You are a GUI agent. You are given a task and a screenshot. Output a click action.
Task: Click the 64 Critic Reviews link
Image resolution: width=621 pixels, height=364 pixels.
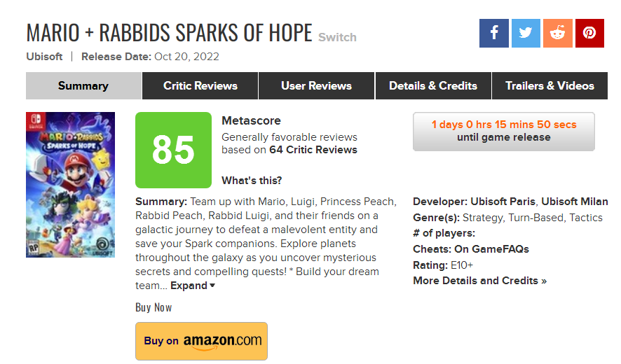313,150
